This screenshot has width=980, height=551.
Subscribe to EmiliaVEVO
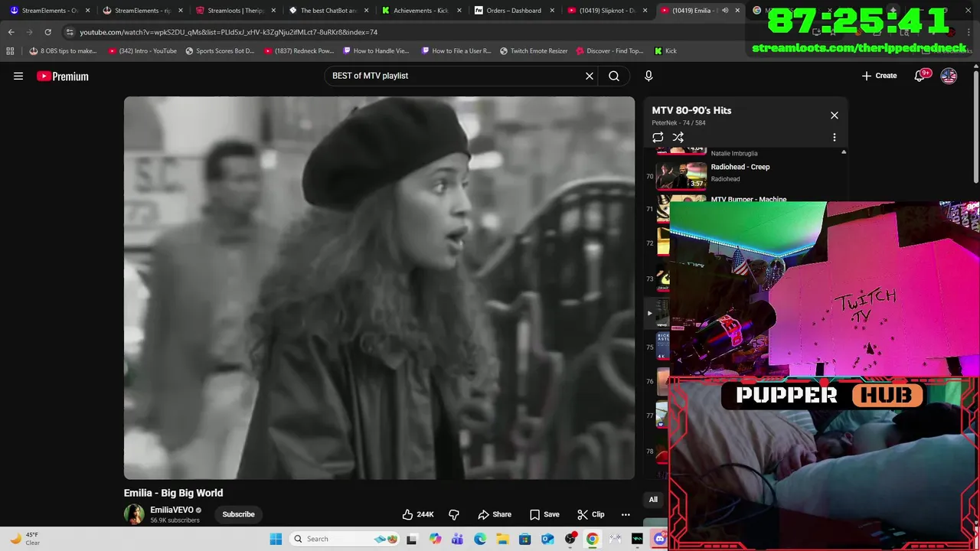pyautogui.click(x=238, y=514)
